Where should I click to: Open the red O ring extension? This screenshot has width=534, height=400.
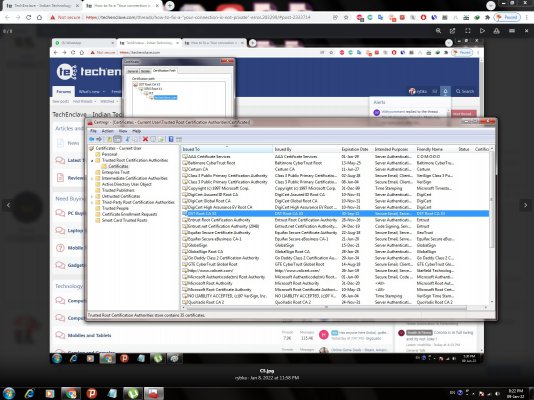click(423, 17)
